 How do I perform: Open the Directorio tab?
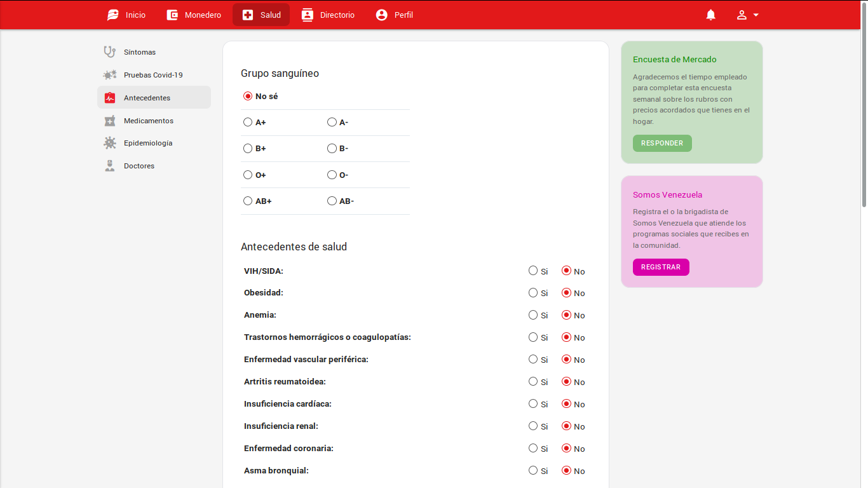pos(328,15)
